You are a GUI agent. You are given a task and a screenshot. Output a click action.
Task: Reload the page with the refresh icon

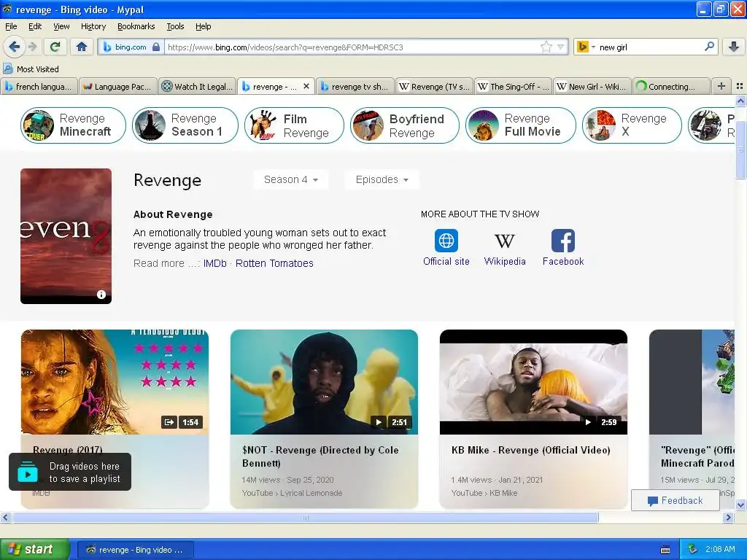[x=55, y=47]
